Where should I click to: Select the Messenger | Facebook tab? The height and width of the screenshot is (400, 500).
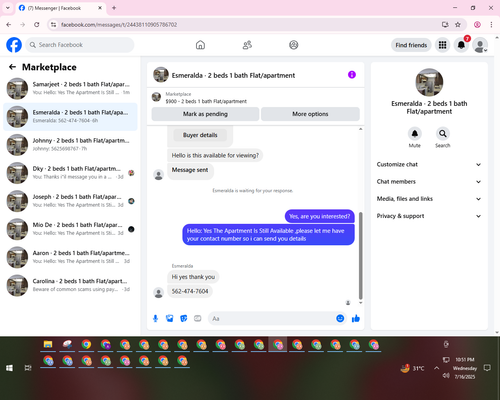coord(61,8)
